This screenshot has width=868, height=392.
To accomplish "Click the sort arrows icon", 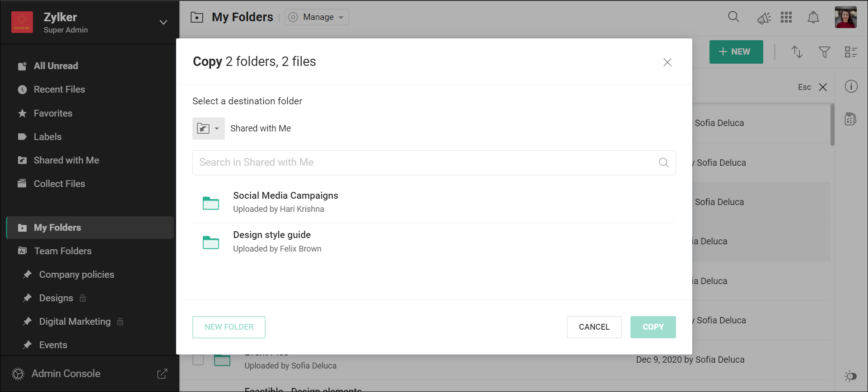I will pos(797,52).
